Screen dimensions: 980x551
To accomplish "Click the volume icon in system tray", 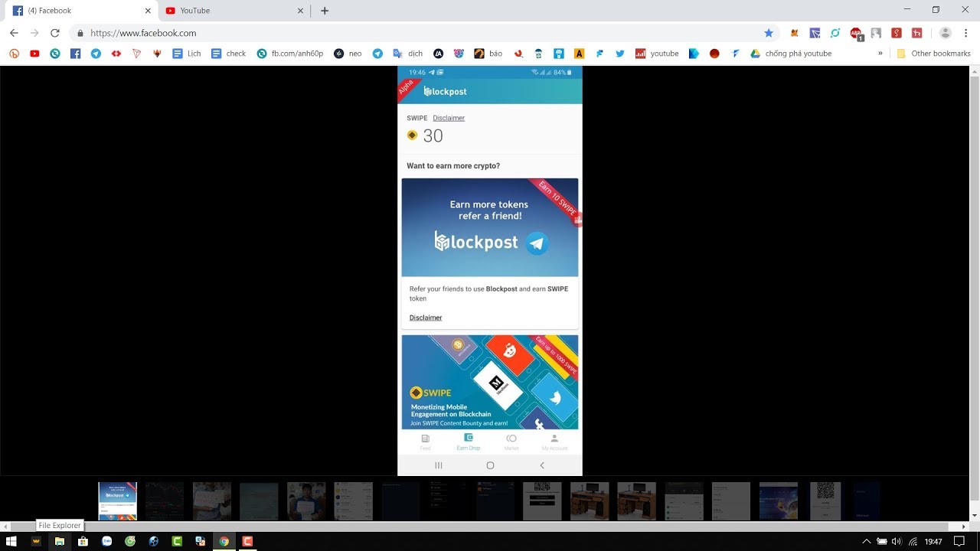I will (x=897, y=541).
